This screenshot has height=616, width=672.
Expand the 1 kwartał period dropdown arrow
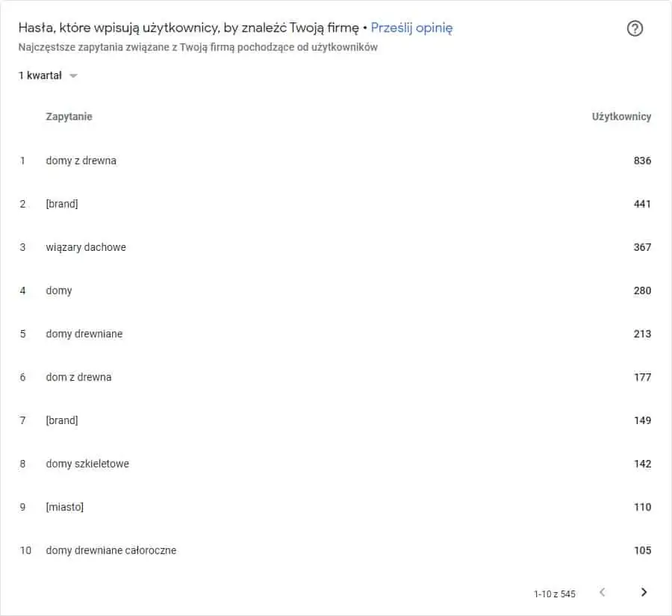coord(73,76)
